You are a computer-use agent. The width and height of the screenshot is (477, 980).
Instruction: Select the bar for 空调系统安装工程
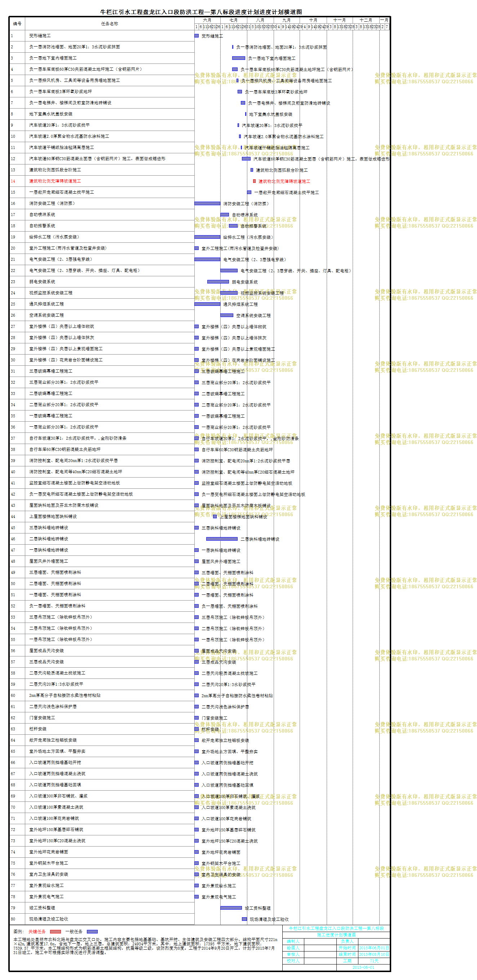[x=227, y=315]
